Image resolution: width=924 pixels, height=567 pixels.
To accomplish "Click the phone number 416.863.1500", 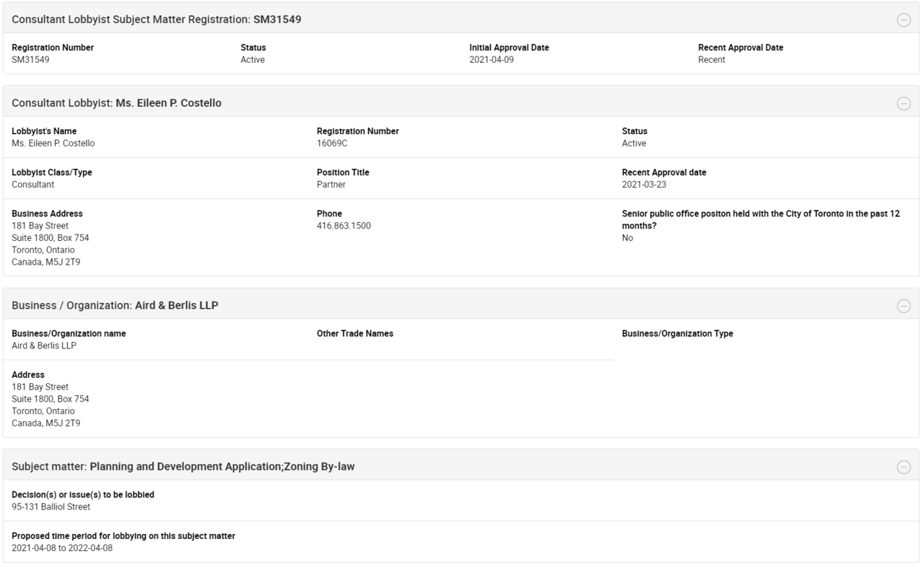I will click(344, 226).
